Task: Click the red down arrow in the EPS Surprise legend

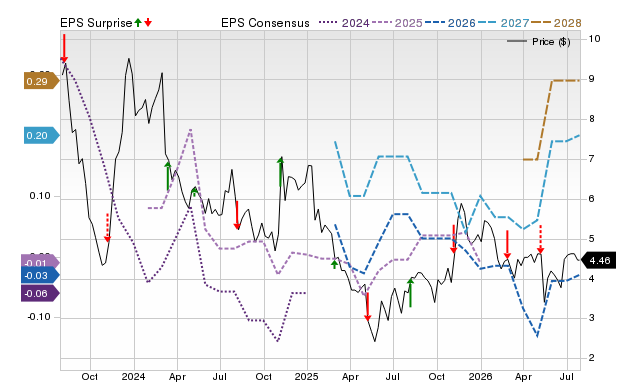Action: pos(148,23)
